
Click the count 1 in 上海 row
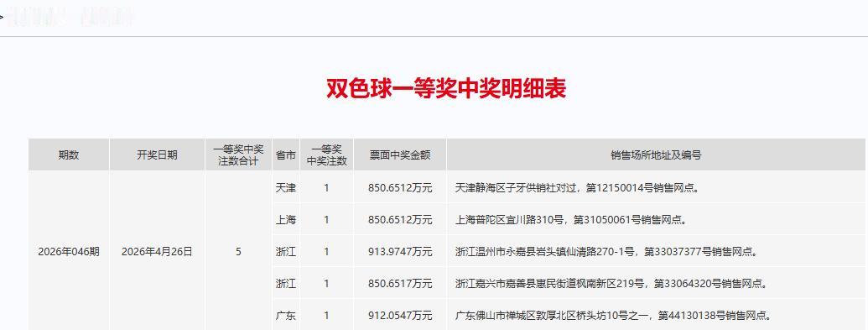click(x=326, y=220)
